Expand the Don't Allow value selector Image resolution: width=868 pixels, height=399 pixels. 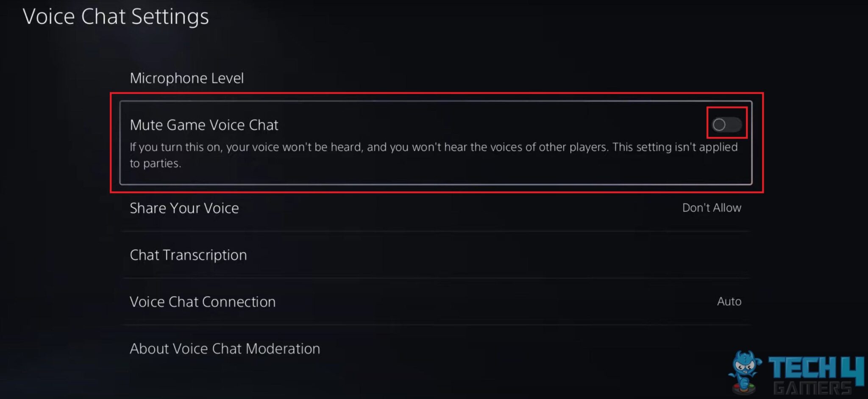pos(711,208)
